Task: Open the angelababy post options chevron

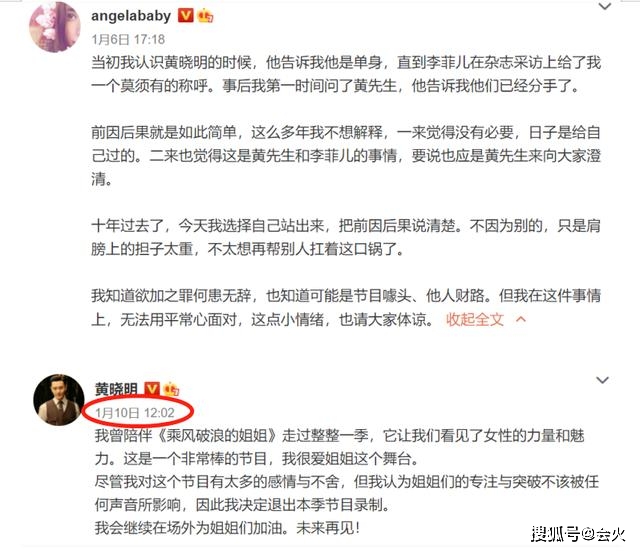Action: [x=604, y=6]
